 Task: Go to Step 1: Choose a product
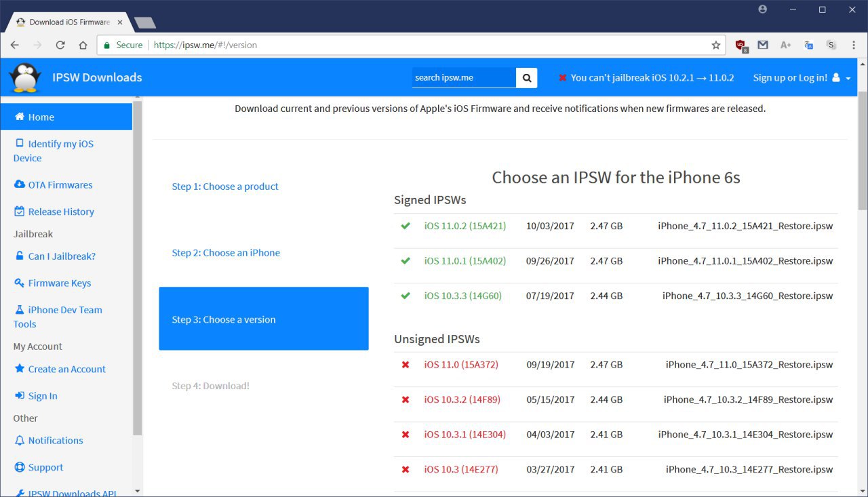coord(225,186)
